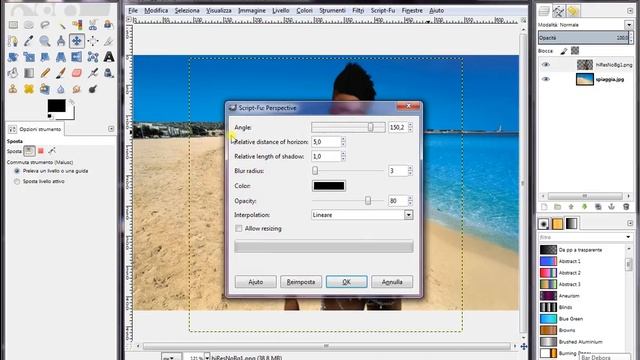Select the Blend gradient tool
Screen dimensions: 640x360
29,73
